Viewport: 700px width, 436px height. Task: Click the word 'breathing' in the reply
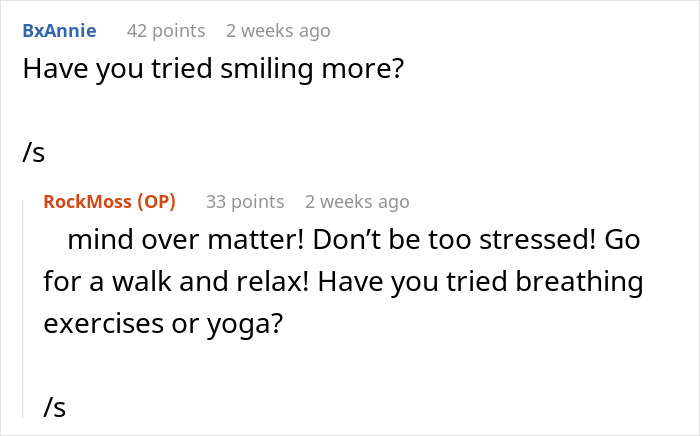click(579, 282)
